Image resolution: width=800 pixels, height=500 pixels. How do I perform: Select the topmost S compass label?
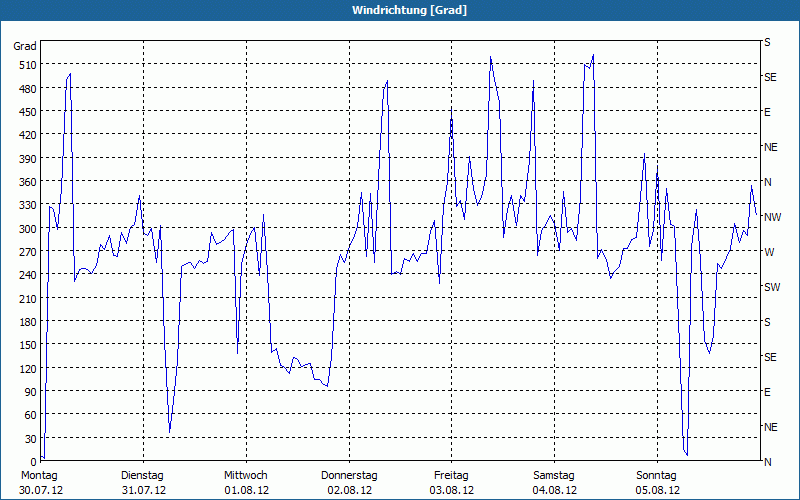[x=767, y=42]
